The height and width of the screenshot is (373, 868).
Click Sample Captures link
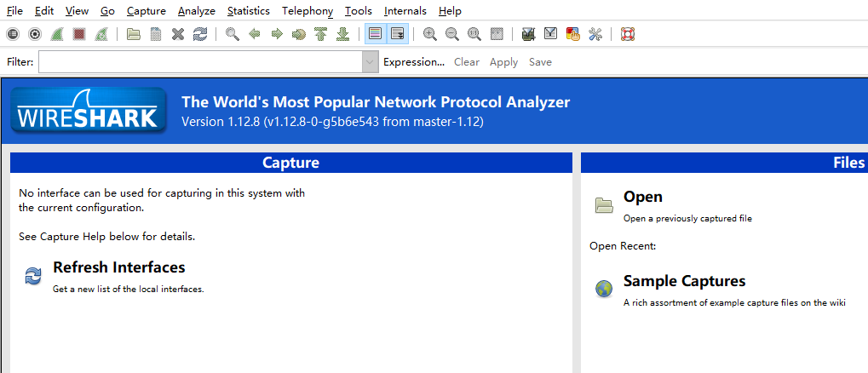click(684, 281)
